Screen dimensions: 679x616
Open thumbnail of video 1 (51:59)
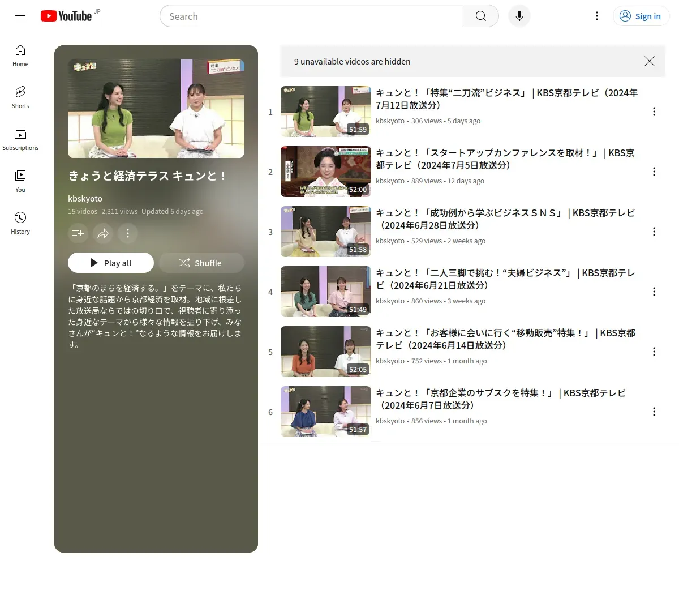(x=326, y=112)
